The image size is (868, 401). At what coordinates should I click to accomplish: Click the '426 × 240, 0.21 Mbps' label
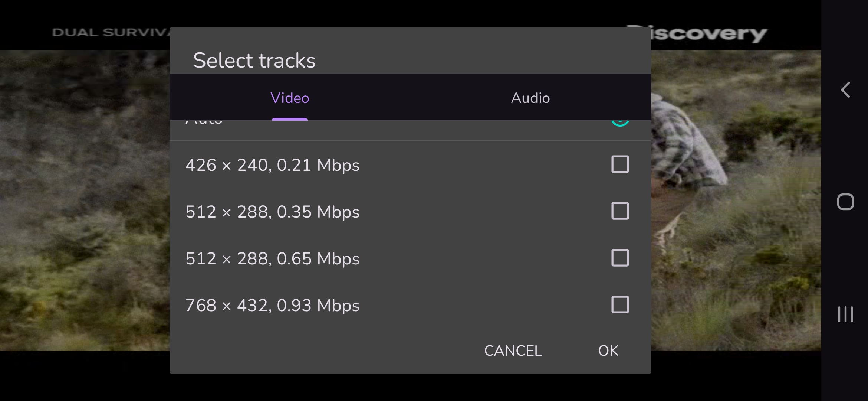[x=273, y=165]
